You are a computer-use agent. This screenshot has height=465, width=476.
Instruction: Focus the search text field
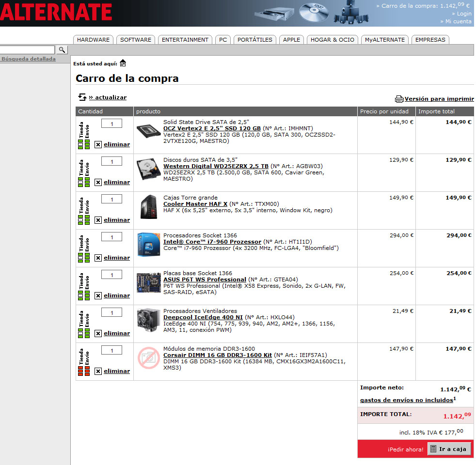click(x=27, y=50)
